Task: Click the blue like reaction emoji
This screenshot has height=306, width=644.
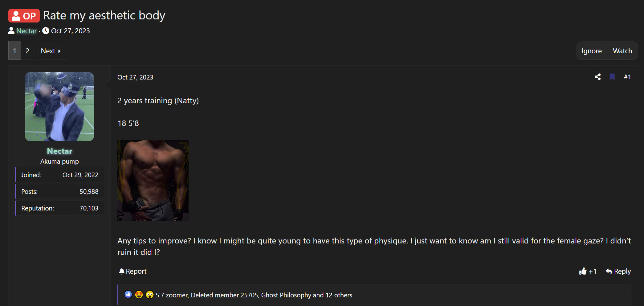Action: (x=128, y=295)
